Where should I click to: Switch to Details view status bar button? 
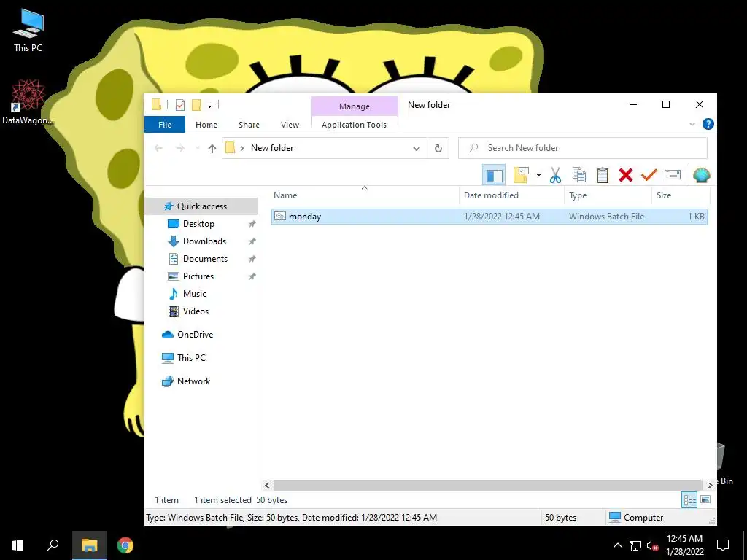(x=689, y=500)
